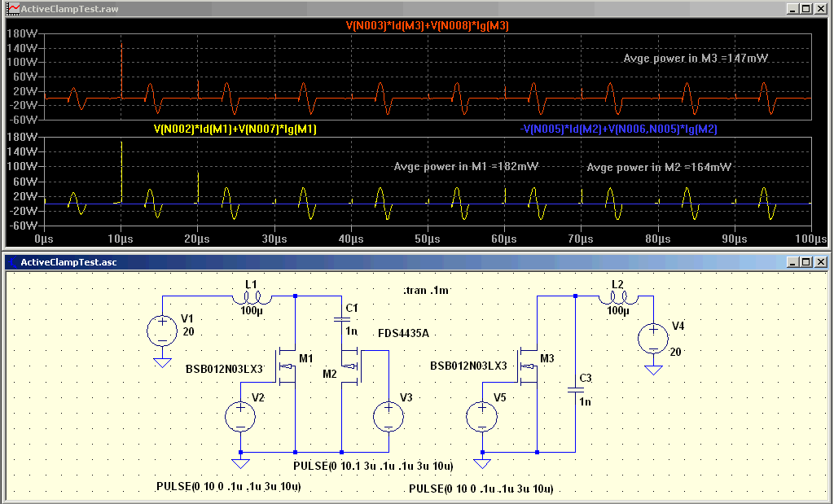The image size is (834, 504).
Task: Maximize the ActiveClampTest.asc schematic window
Action: [806, 262]
